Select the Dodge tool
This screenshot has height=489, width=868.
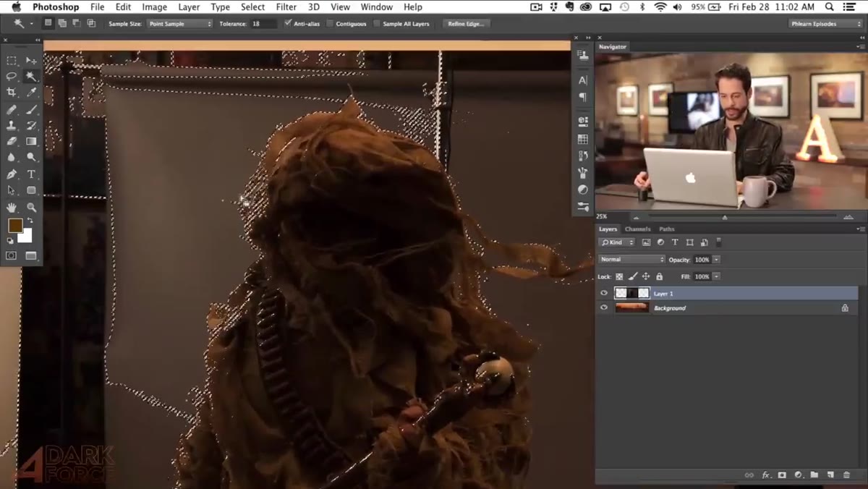[31, 157]
